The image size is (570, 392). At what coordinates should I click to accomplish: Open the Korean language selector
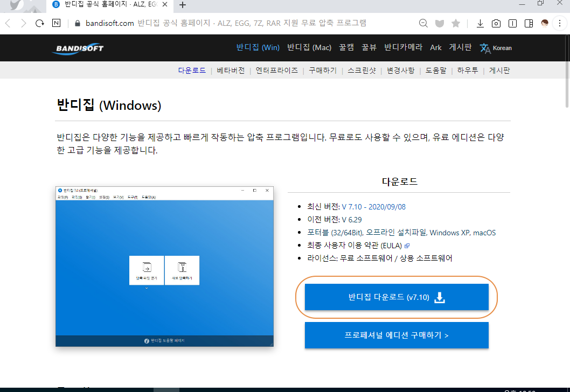click(496, 48)
